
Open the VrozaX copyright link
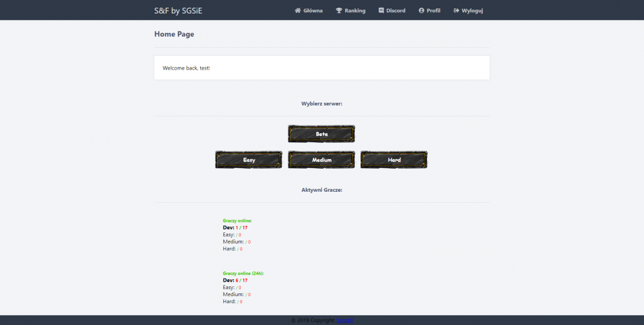[345, 320]
